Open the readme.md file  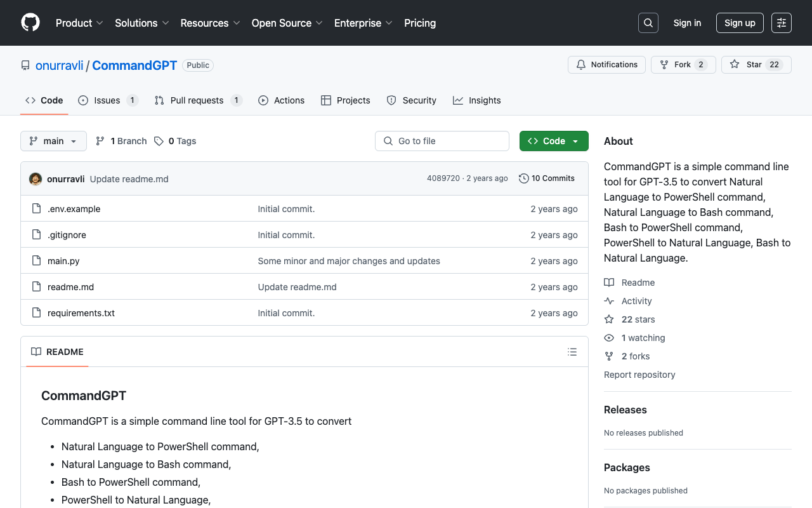70,287
